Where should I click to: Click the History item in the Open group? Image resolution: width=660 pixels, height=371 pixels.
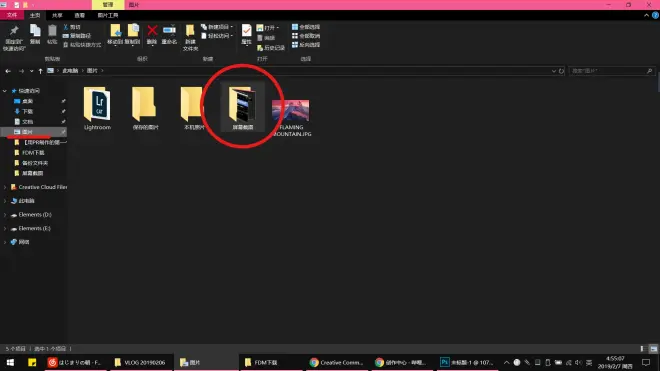271,48
